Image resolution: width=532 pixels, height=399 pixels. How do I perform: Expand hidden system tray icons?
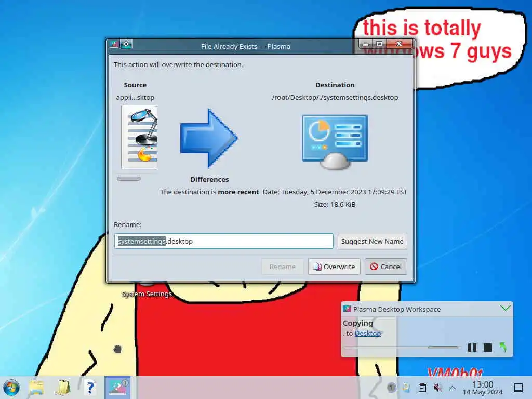(453, 388)
